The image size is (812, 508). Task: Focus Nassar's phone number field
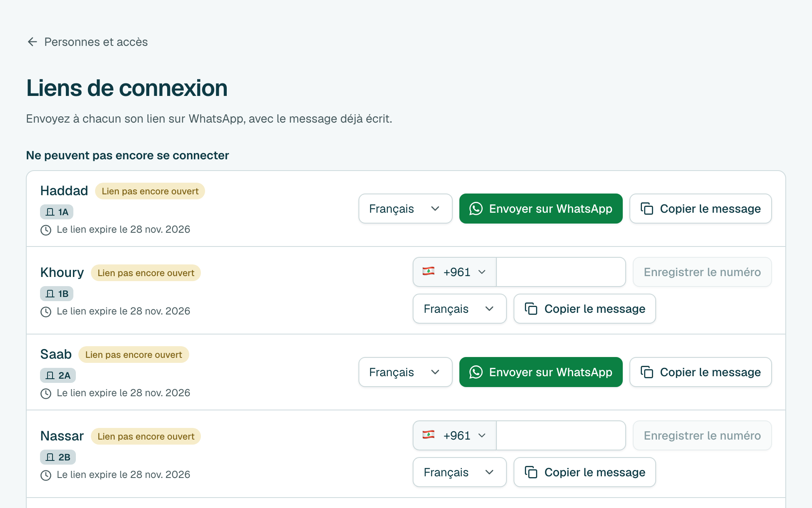(561, 435)
